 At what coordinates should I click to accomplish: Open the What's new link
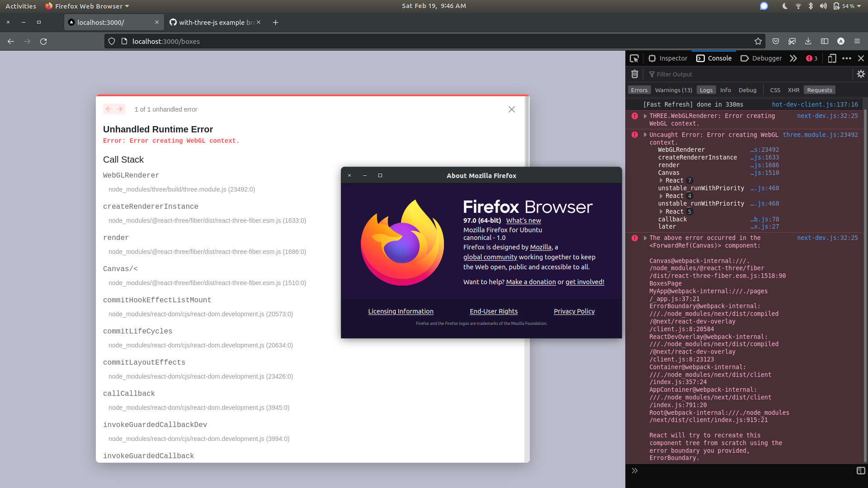[x=524, y=221]
